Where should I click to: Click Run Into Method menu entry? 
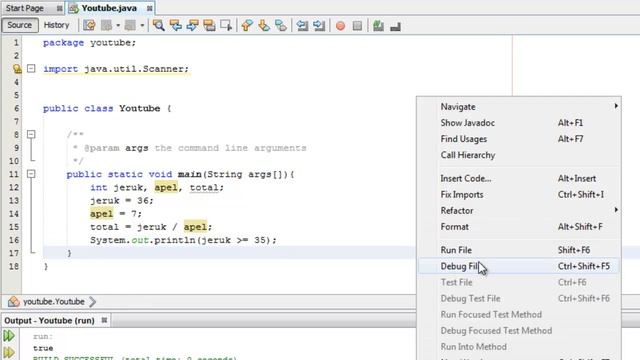pos(519,347)
